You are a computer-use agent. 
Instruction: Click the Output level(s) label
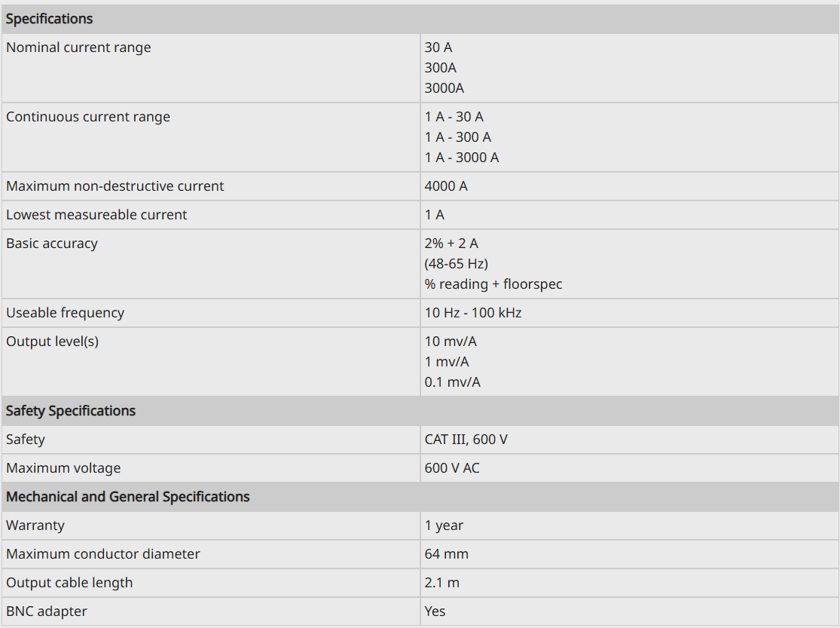pyautogui.click(x=52, y=342)
